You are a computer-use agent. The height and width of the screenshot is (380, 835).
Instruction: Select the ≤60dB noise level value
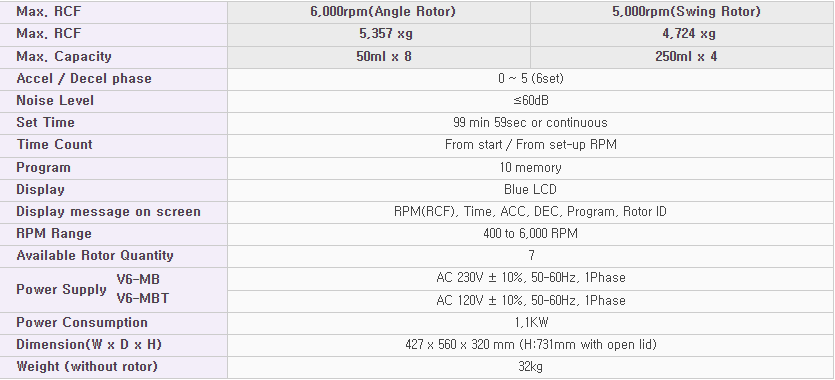tap(531, 101)
